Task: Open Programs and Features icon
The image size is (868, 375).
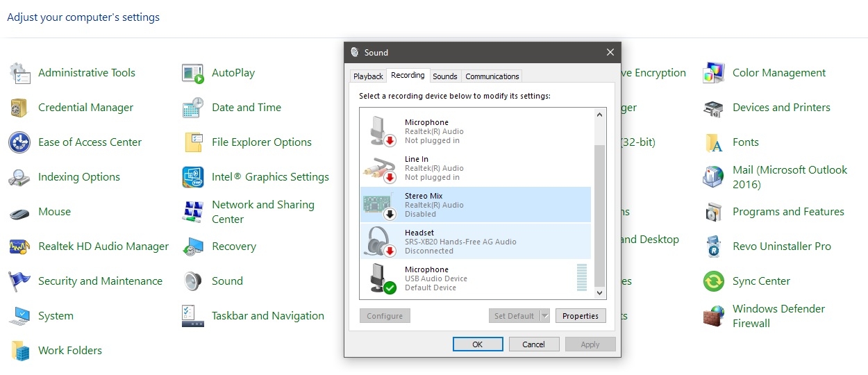Action: coord(714,212)
